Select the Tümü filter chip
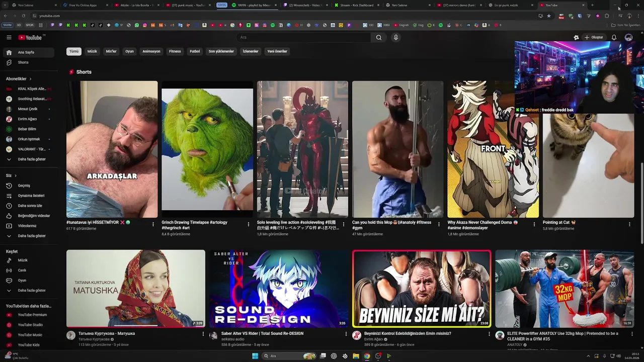The image size is (644, 362). pyautogui.click(x=74, y=51)
